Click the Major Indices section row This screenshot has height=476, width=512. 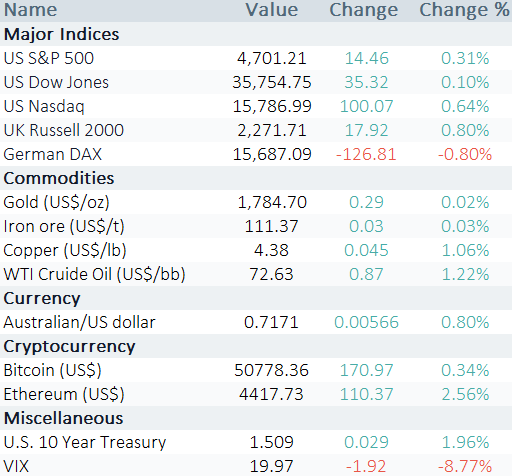click(x=256, y=34)
